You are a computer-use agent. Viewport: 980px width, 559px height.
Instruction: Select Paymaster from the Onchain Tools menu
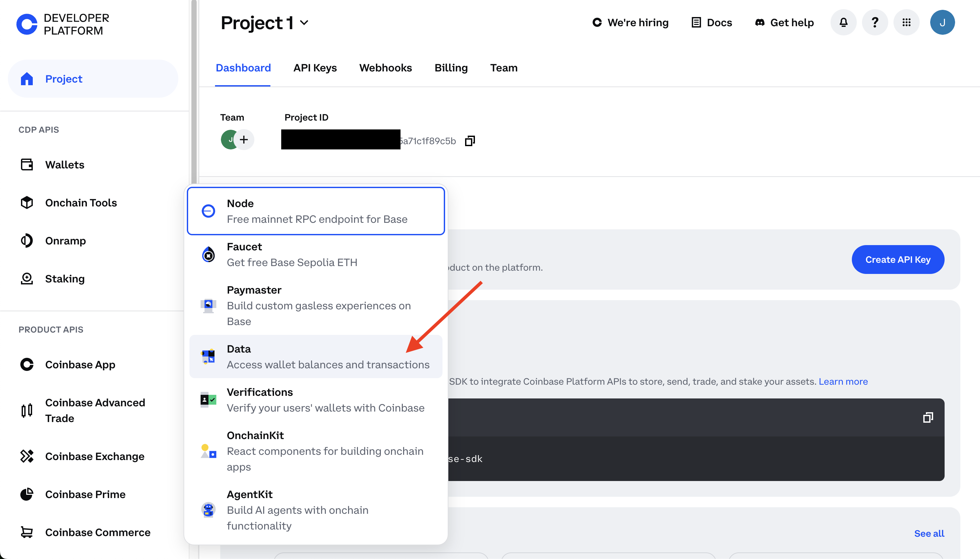tap(316, 306)
